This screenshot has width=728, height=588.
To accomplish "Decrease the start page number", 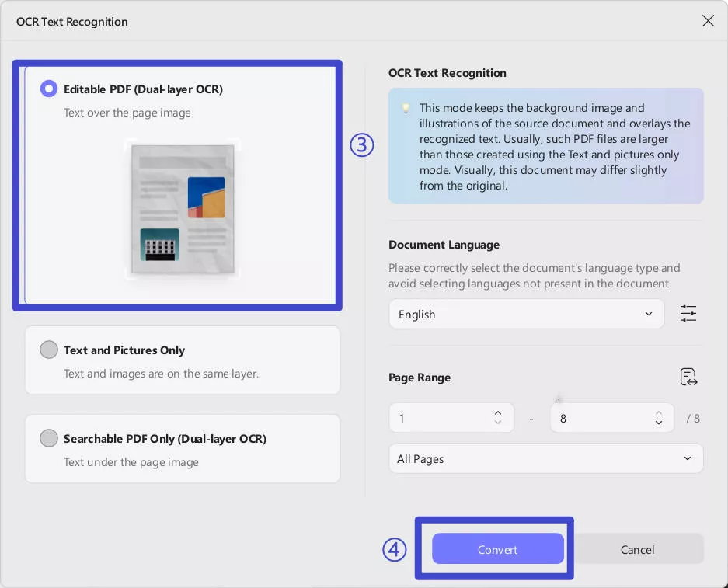I will 498,423.
